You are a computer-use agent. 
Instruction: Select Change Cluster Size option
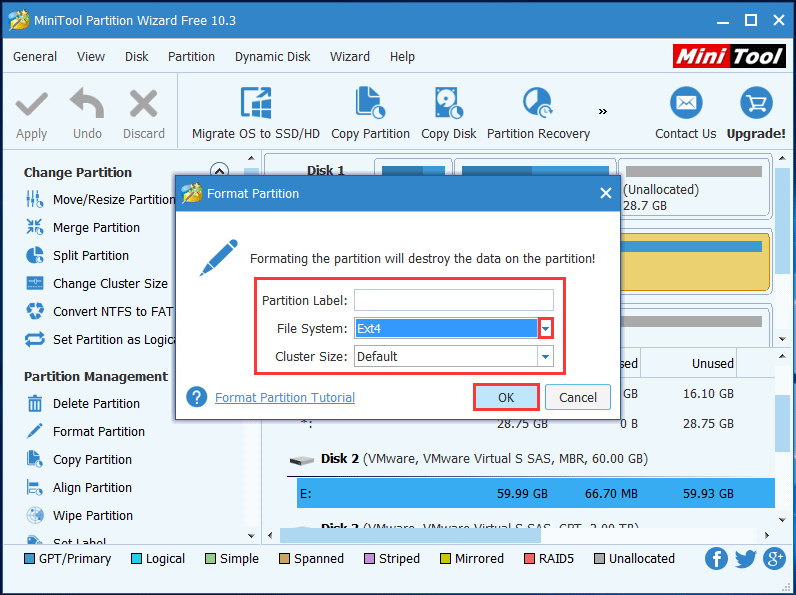tap(96, 283)
